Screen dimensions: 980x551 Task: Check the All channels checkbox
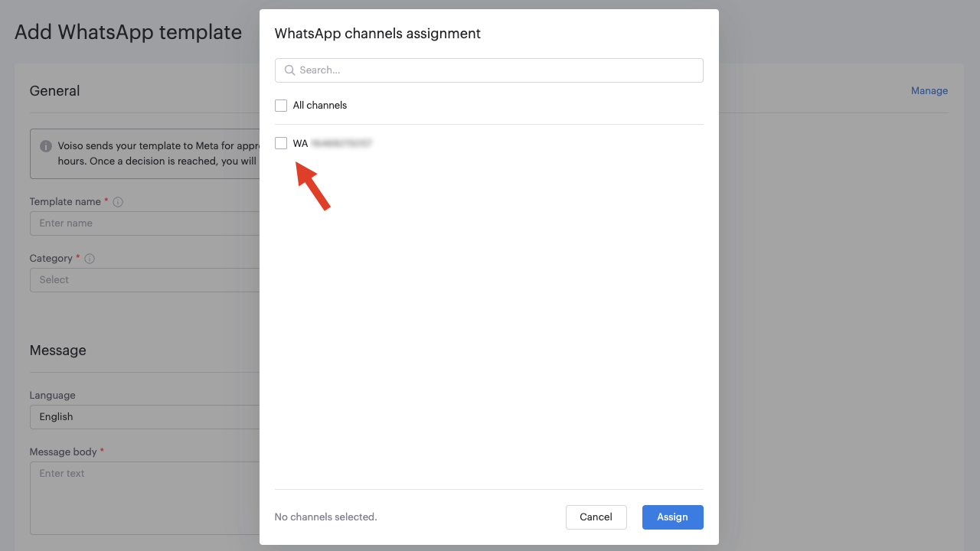click(x=281, y=106)
